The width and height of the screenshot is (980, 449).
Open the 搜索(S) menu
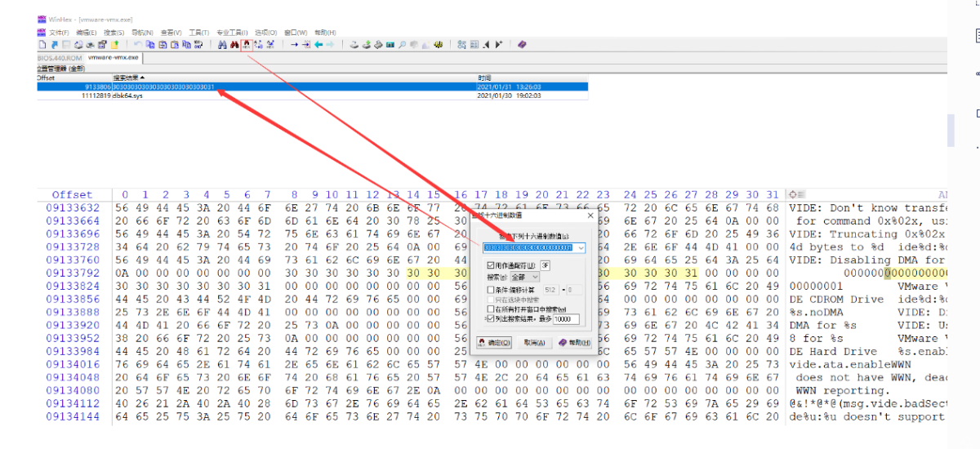click(114, 32)
